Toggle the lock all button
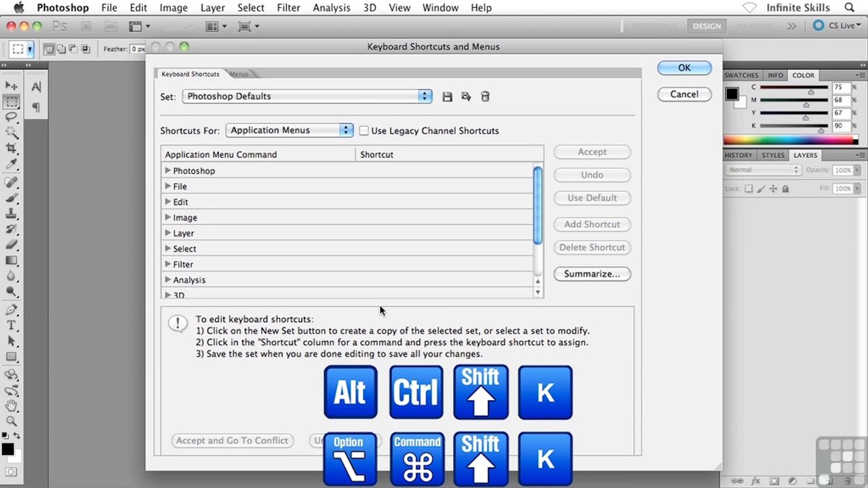Screen dimensions: 868x488 point(785,188)
